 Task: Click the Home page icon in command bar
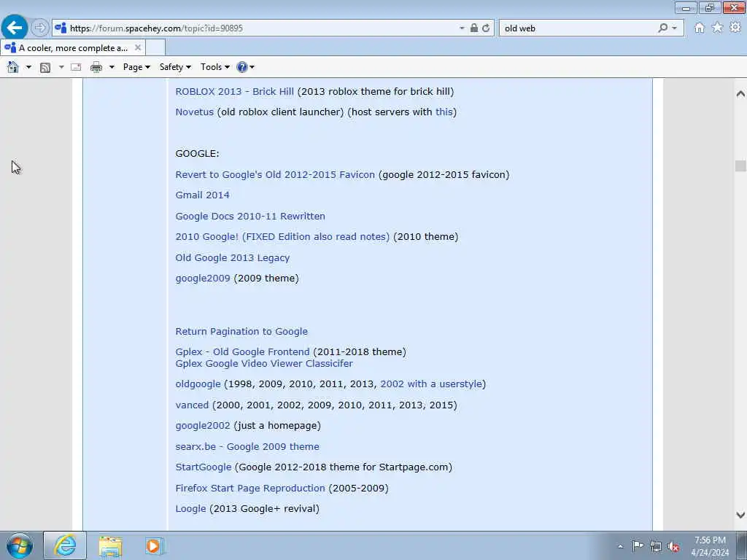tap(13, 67)
